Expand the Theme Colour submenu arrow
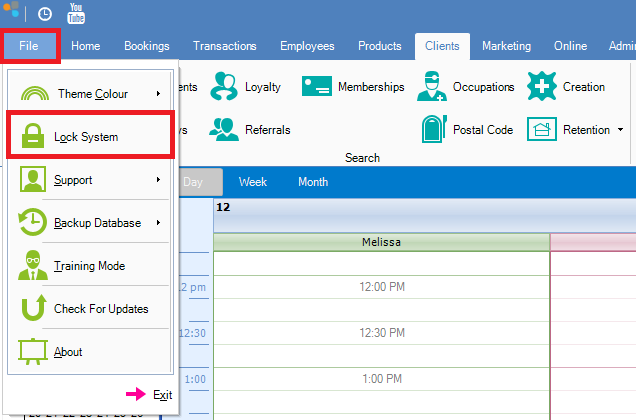The image size is (636, 420). [x=158, y=94]
